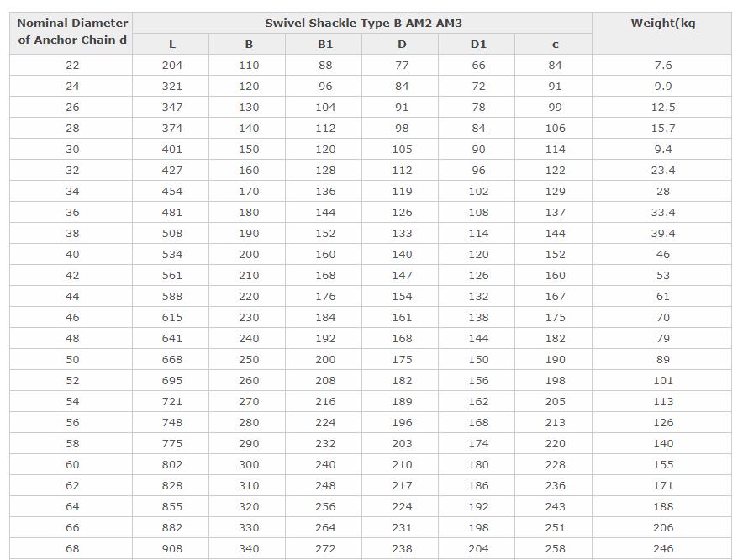This screenshot has height=560, width=743.
Task: Click the Weight(kg column header
Action: coord(662,33)
